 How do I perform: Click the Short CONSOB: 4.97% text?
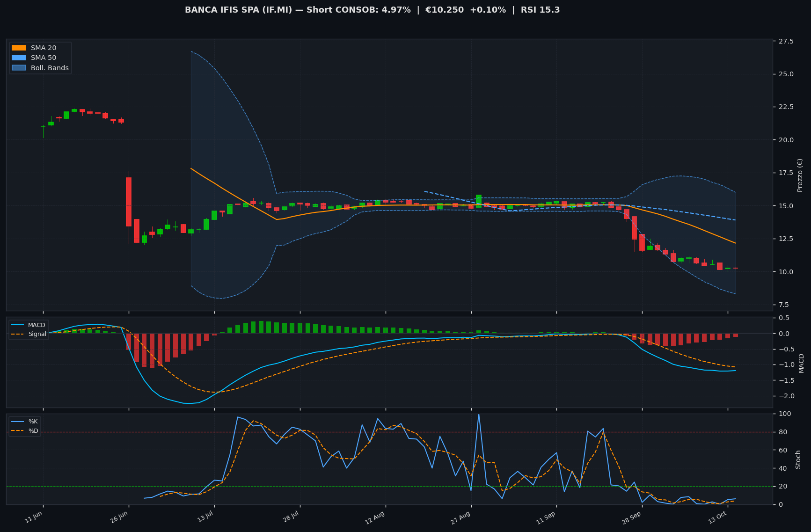358,10
